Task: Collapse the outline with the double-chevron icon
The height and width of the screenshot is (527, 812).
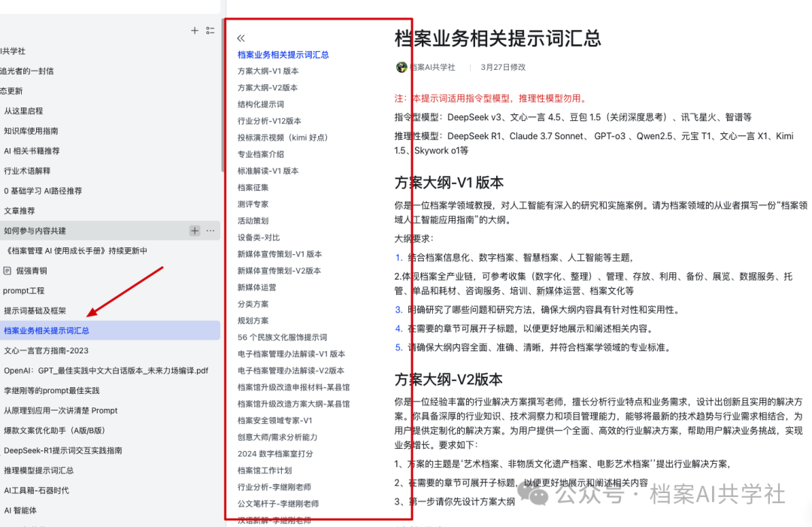Action: 241,38
